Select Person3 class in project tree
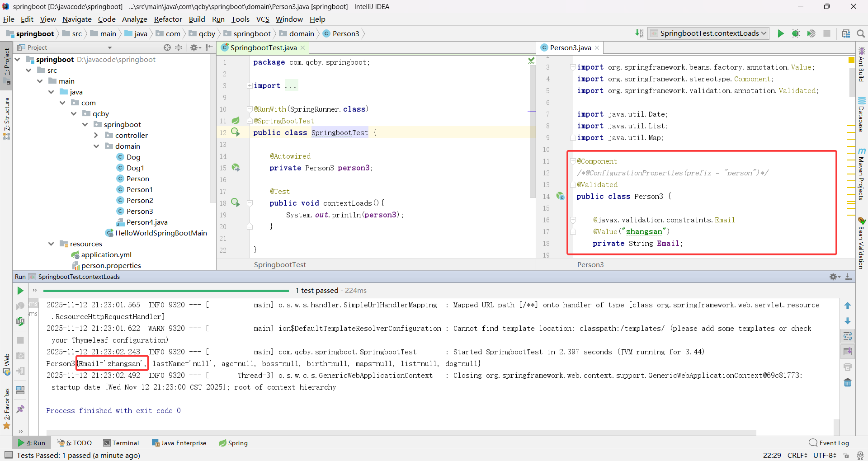 coord(139,212)
